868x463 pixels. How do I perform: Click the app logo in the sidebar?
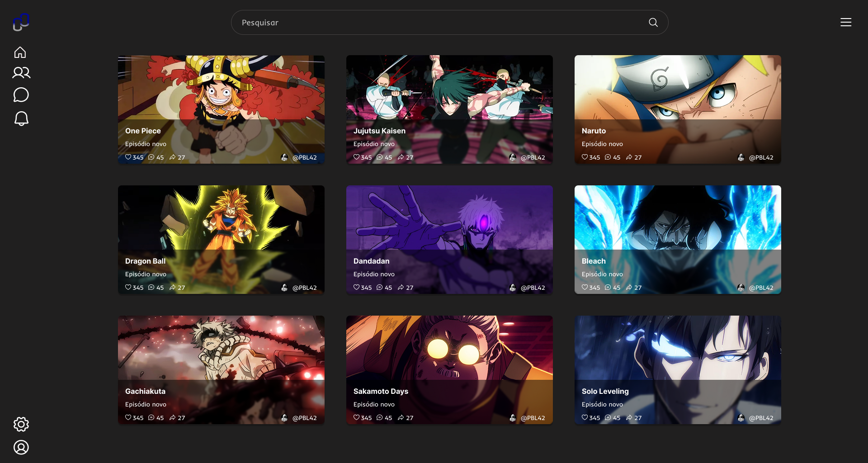[x=21, y=22]
